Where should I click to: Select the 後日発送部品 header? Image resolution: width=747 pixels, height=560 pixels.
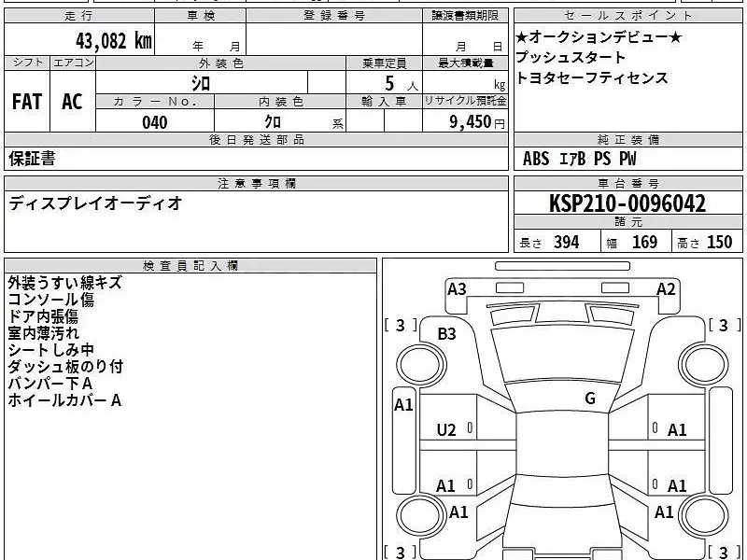pos(256,139)
